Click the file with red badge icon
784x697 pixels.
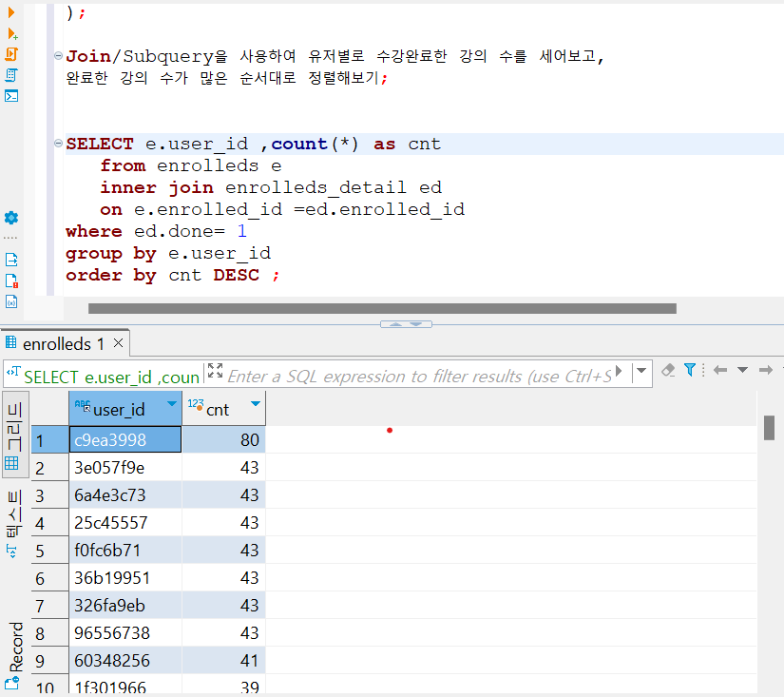coord(11,281)
